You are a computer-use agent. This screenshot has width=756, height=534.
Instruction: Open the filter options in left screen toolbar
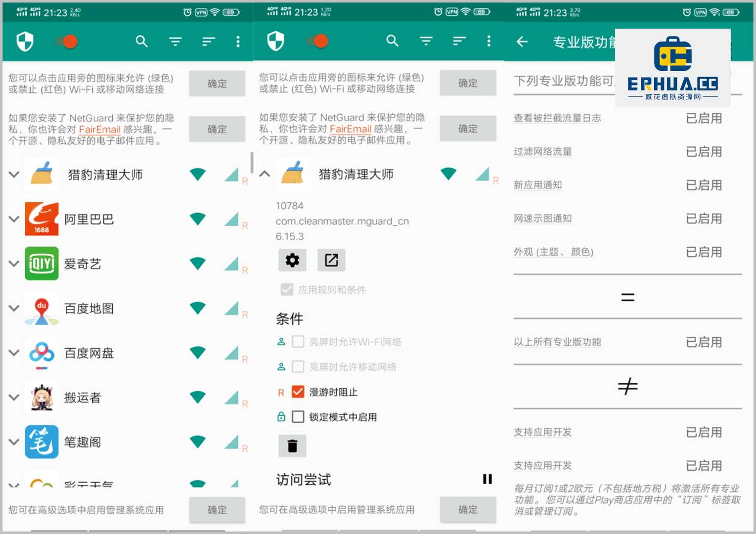pos(176,42)
